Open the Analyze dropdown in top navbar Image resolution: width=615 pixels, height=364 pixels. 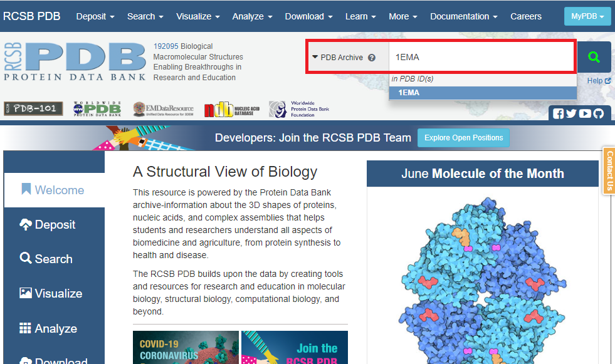coord(252,16)
